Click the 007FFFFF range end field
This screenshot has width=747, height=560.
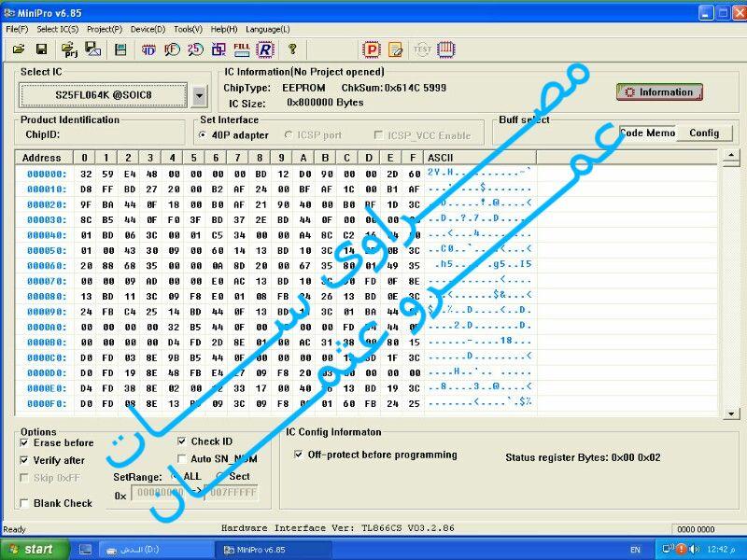coord(232,493)
